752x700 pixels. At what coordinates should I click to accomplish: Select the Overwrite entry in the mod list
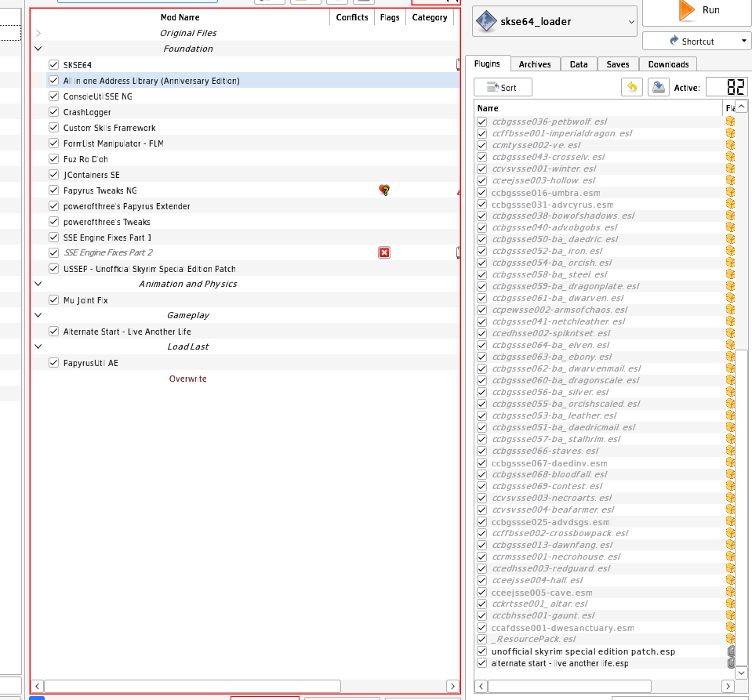[x=187, y=379]
